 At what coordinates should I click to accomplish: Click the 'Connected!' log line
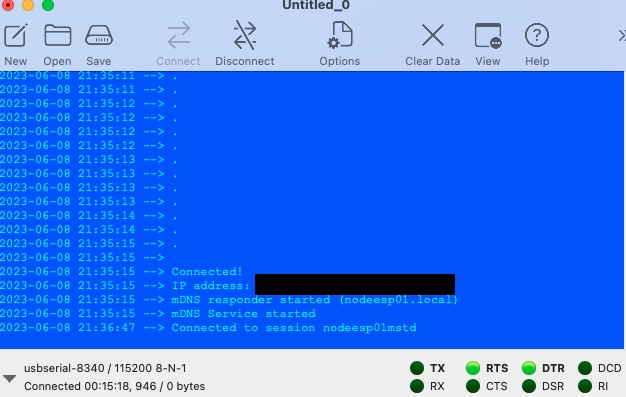[207, 272]
